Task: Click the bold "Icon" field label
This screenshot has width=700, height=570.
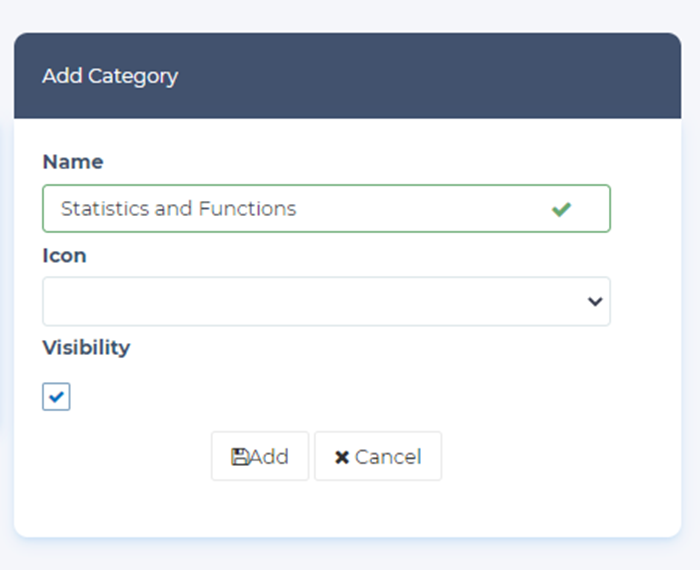Action: [64, 256]
